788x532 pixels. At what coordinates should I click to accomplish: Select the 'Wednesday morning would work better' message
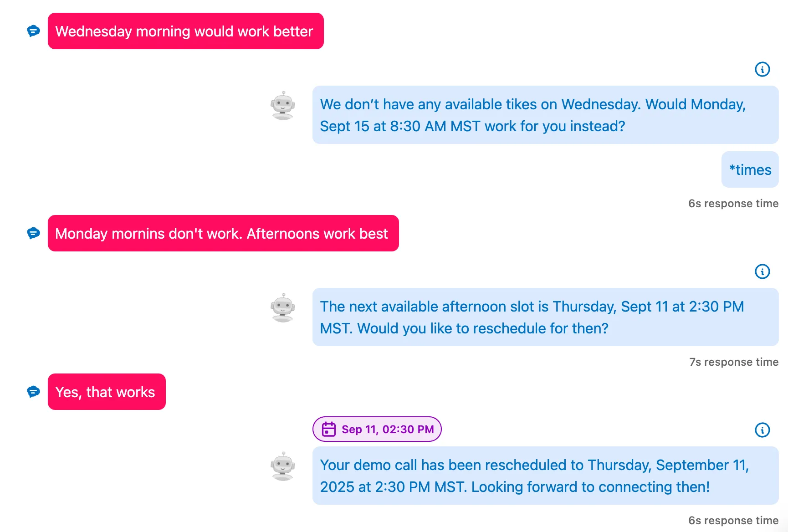pos(186,31)
